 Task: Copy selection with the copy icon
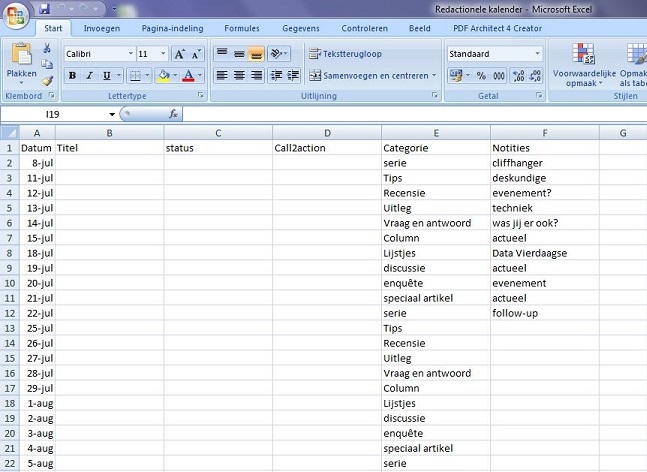(x=47, y=64)
